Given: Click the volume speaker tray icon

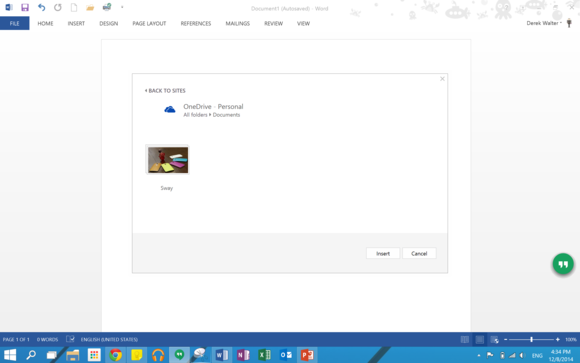Looking at the screenshot, I should tap(522, 355).
